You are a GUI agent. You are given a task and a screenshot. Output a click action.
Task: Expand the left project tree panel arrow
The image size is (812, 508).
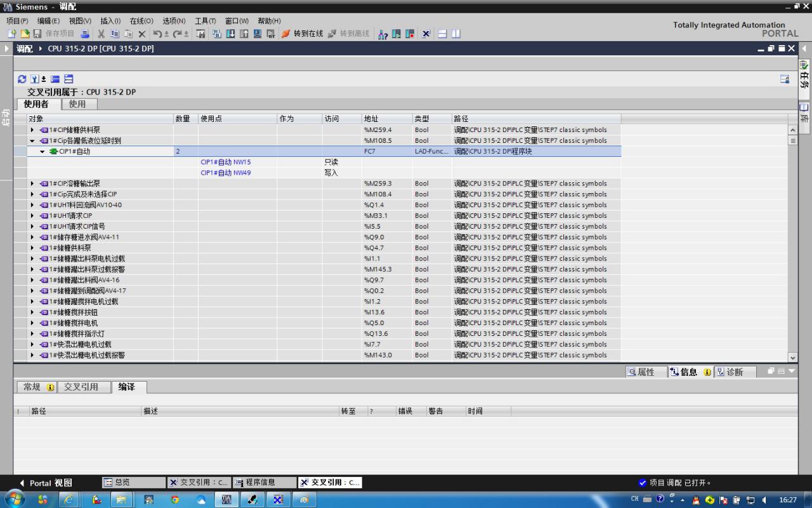click(7, 48)
